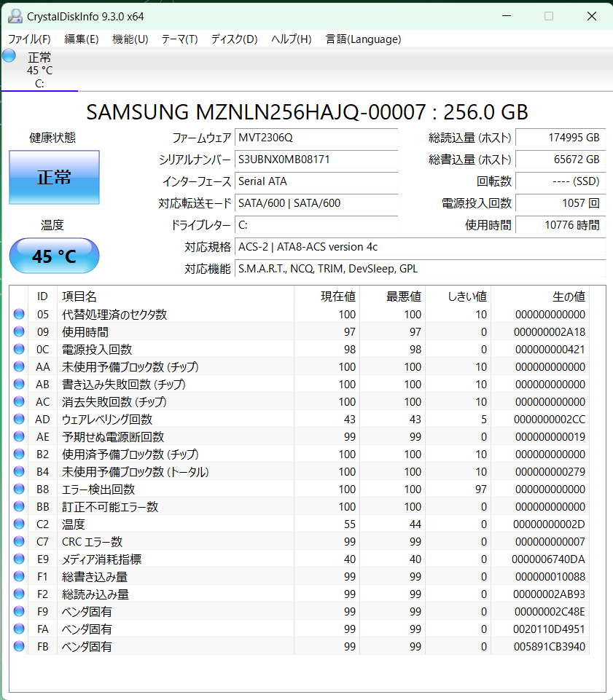Screen dimensions: 613x700
Task: Click the 項目名 column header
Action: (x=176, y=296)
